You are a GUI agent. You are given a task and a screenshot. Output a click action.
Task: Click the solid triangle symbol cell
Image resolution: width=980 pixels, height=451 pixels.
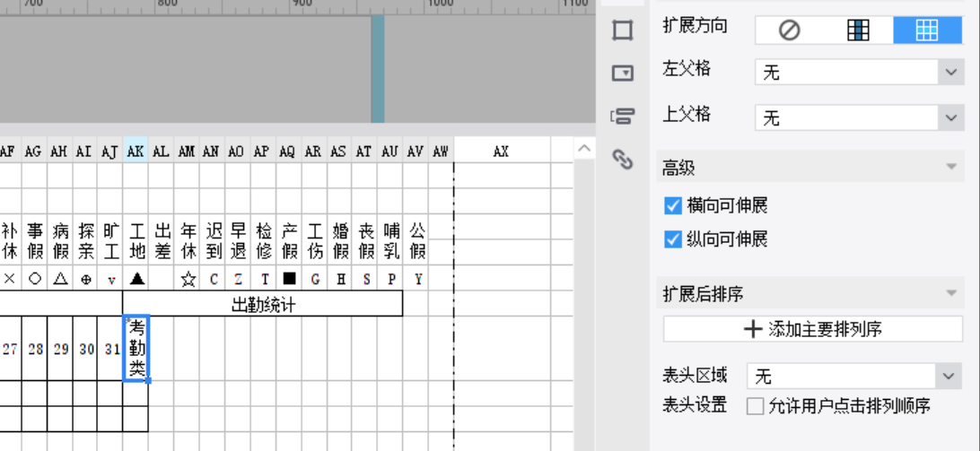click(136, 280)
